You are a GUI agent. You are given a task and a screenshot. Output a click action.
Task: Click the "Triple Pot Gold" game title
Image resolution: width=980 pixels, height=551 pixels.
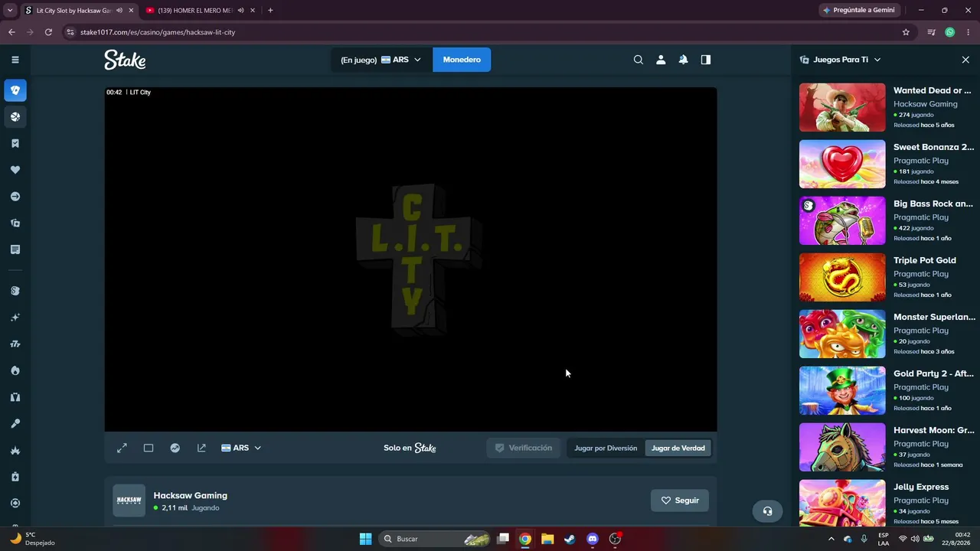coord(925,260)
